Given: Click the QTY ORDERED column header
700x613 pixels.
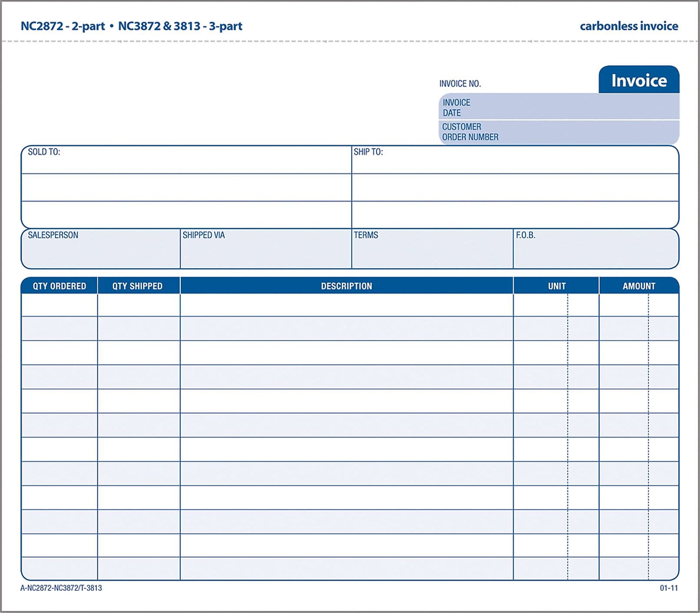Looking at the screenshot, I should [60, 286].
